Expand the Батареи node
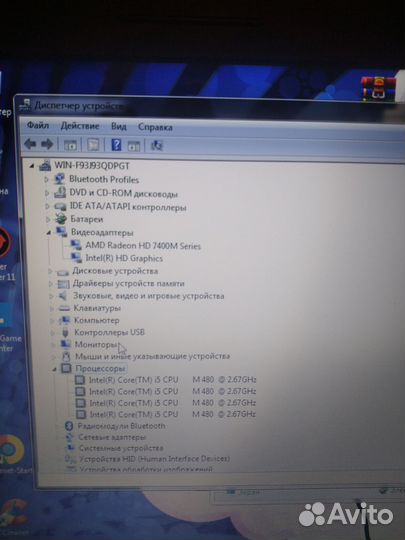Viewport: 405px width, 540px height. (x=48, y=219)
